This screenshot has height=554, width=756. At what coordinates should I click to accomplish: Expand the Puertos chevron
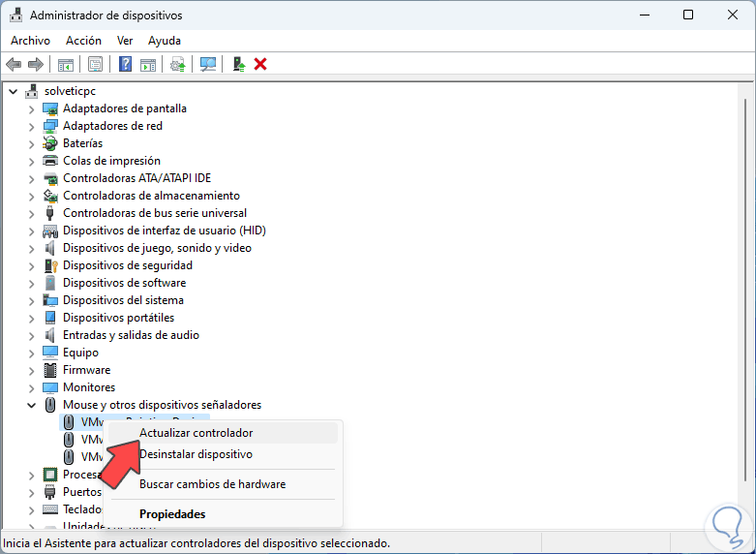[x=31, y=492]
